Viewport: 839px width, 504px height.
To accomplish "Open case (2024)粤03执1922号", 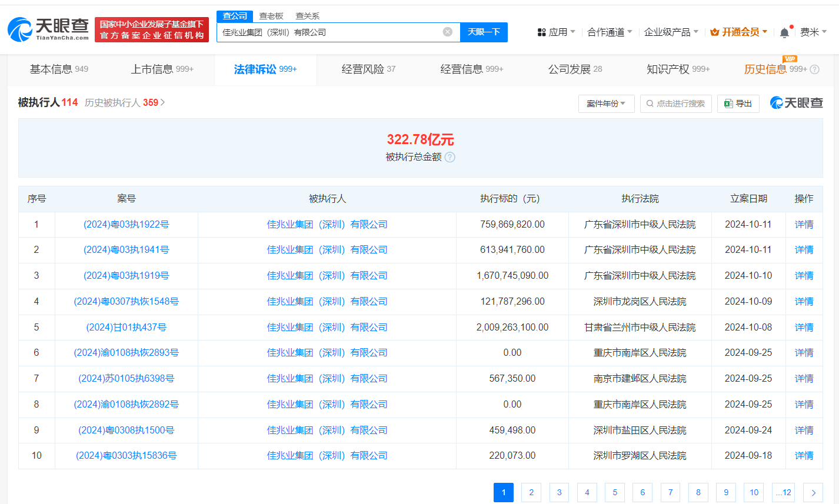I will 126,225.
